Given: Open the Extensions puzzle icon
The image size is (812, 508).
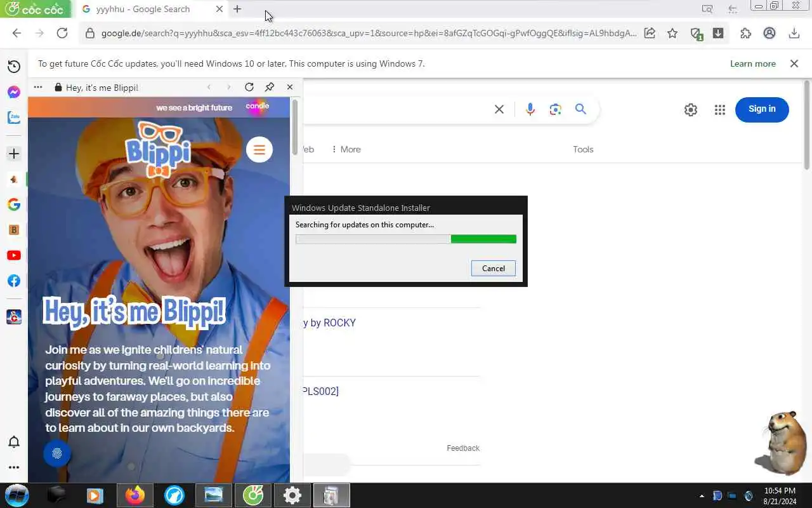Looking at the screenshot, I should point(746,33).
